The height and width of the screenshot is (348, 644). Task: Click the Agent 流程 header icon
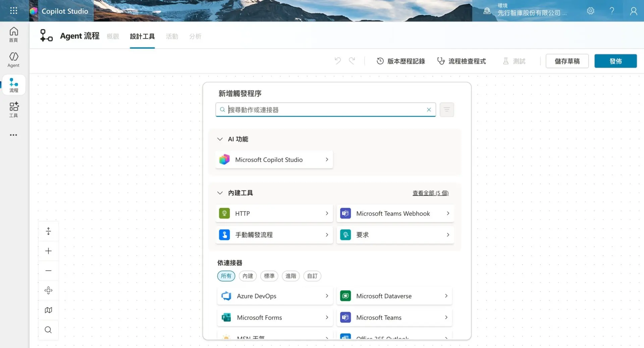click(x=46, y=36)
